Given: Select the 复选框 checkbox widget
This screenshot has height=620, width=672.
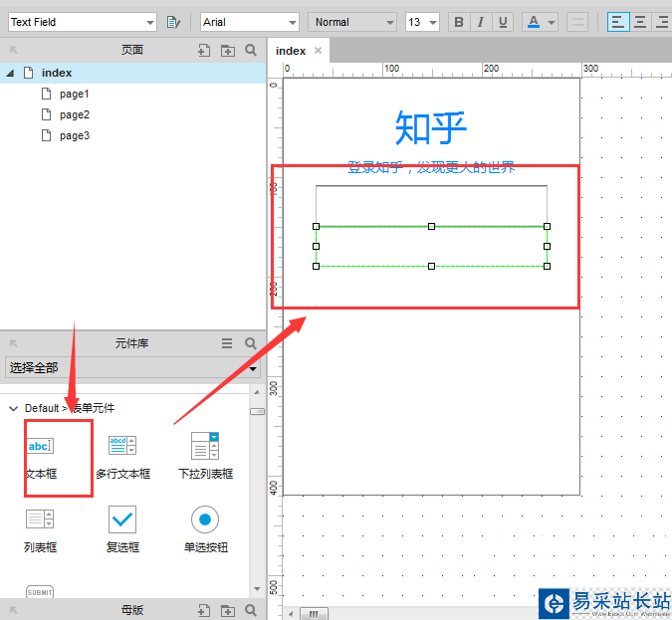Looking at the screenshot, I should tap(122, 529).
